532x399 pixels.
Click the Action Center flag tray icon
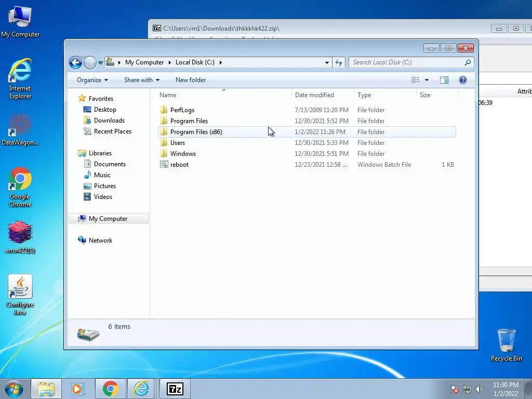(455, 389)
